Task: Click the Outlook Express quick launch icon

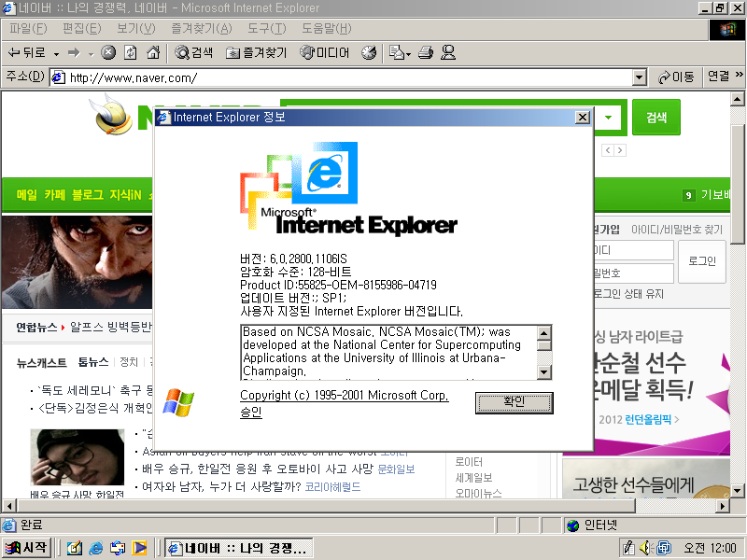Action: point(118,548)
